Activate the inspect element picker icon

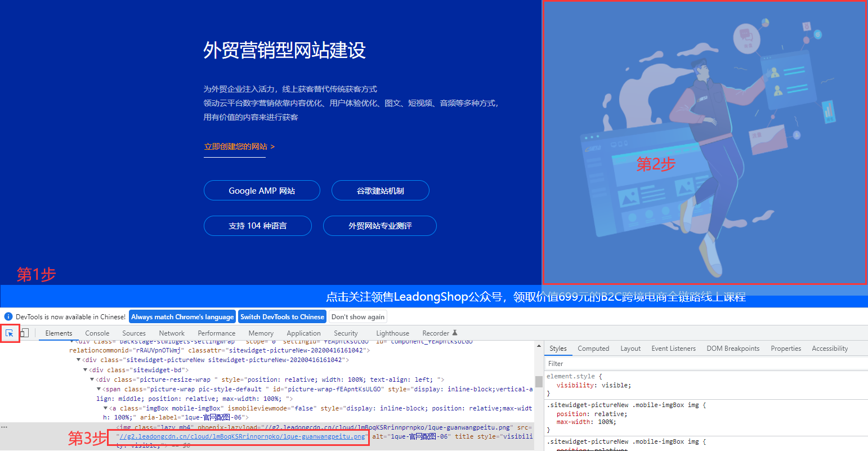[x=10, y=333]
